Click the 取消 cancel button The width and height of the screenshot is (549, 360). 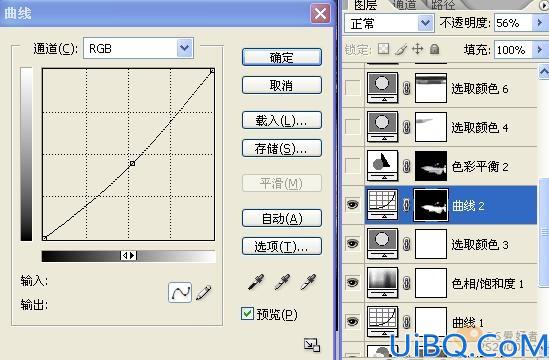[282, 85]
